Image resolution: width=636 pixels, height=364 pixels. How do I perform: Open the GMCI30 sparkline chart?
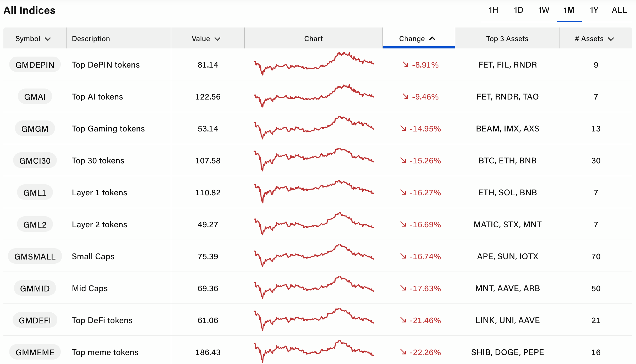coord(314,160)
